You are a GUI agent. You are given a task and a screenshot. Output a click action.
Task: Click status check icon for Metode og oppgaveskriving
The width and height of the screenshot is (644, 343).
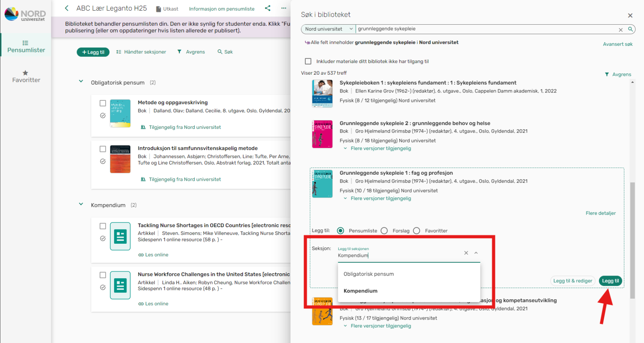pos(103,116)
